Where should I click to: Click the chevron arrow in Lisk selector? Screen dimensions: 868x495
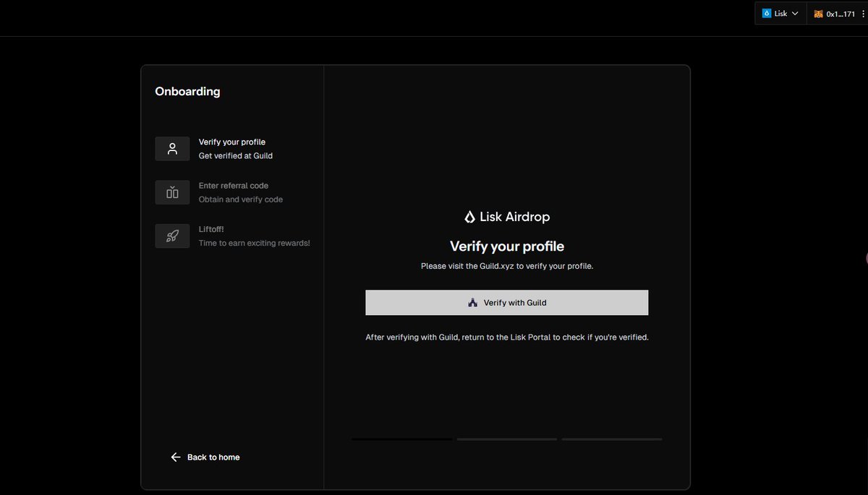click(x=796, y=13)
